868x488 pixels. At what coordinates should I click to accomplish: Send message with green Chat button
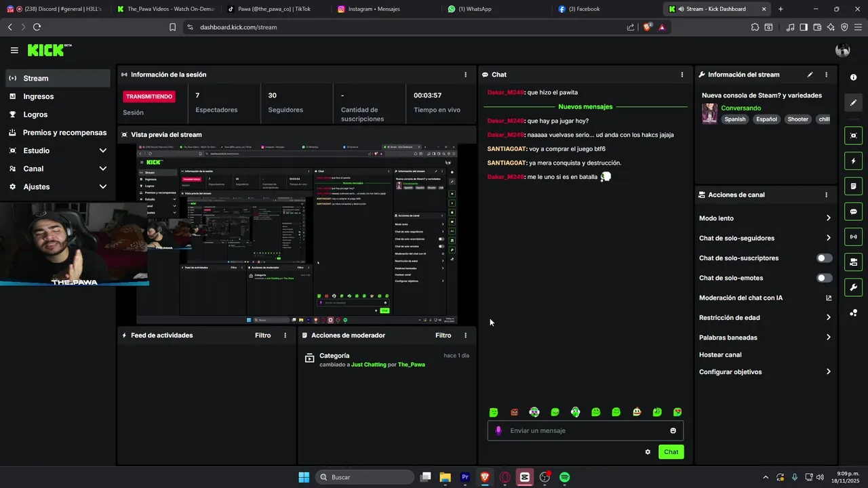(x=671, y=452)
